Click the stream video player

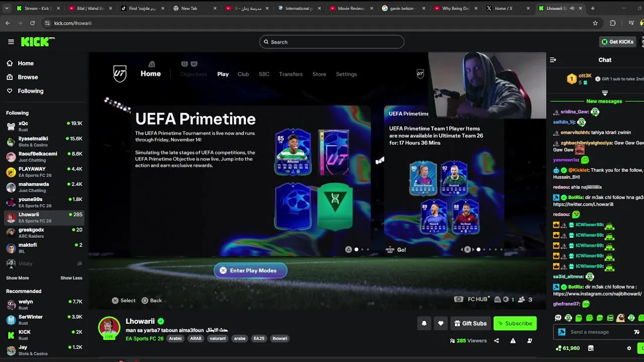point(317,181)
